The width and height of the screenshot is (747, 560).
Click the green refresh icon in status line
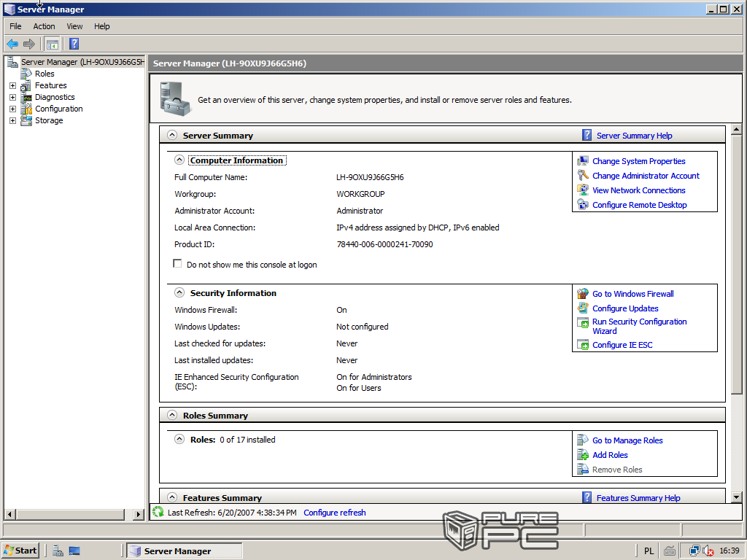pos(158,513)
